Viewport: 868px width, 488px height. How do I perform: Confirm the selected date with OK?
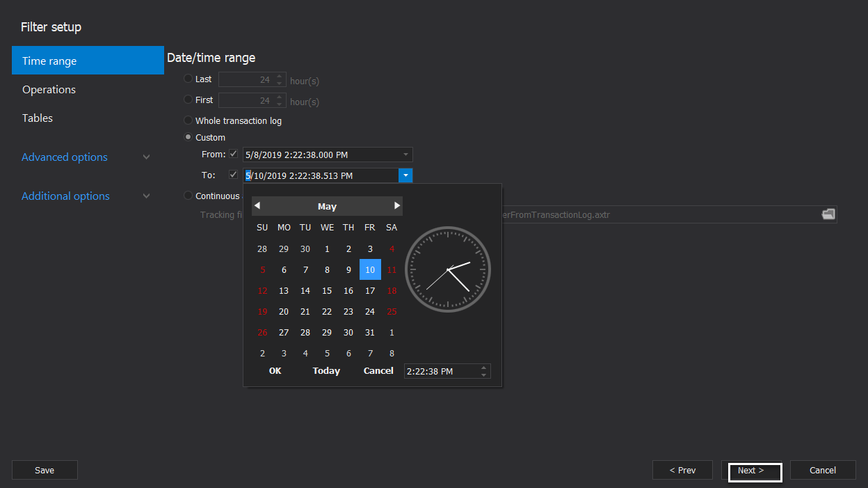point(275,370)
